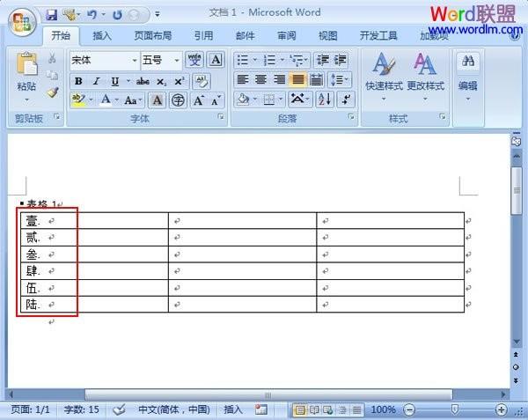This screenshot has width=528, height=420.
Task: Click the Format Painter brush icon
Action: tap(52, 92)
